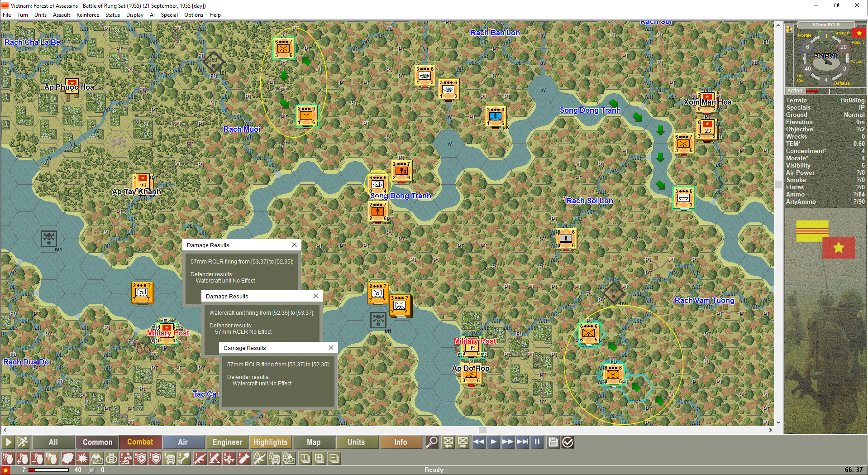The width and height of the screenshot is (868, 475).
Task: Click the airplane airstrike icon
Action: [229, 458]
